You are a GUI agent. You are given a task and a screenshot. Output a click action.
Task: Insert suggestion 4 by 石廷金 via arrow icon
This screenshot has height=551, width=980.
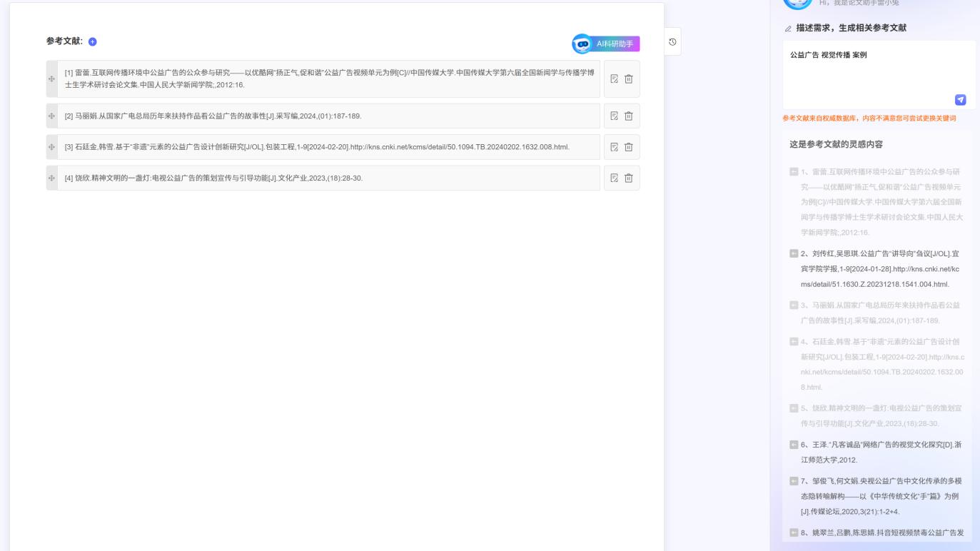tap(794, 340)
